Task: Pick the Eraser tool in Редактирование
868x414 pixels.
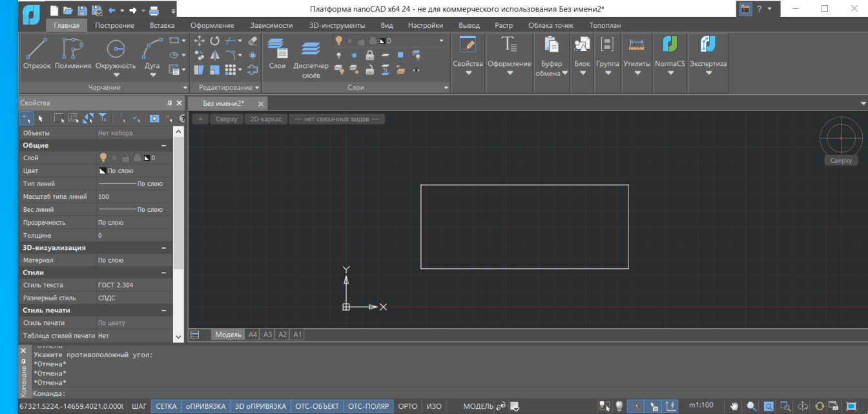Action: click(253, 41)
